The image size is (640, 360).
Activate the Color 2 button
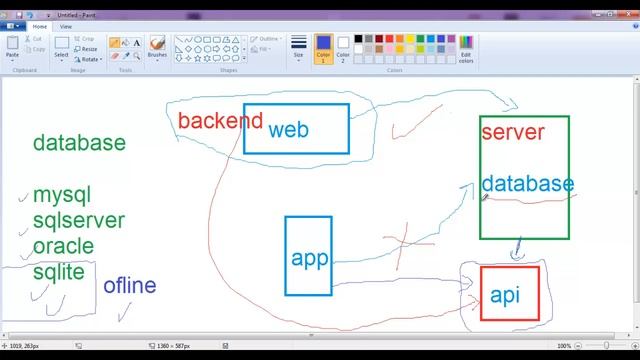coord(343,49)
